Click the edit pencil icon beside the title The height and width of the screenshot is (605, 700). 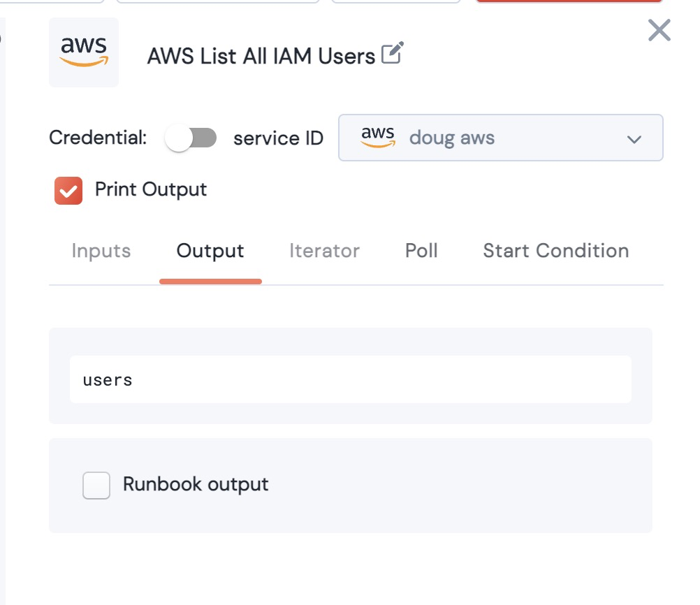click(393, 54)
